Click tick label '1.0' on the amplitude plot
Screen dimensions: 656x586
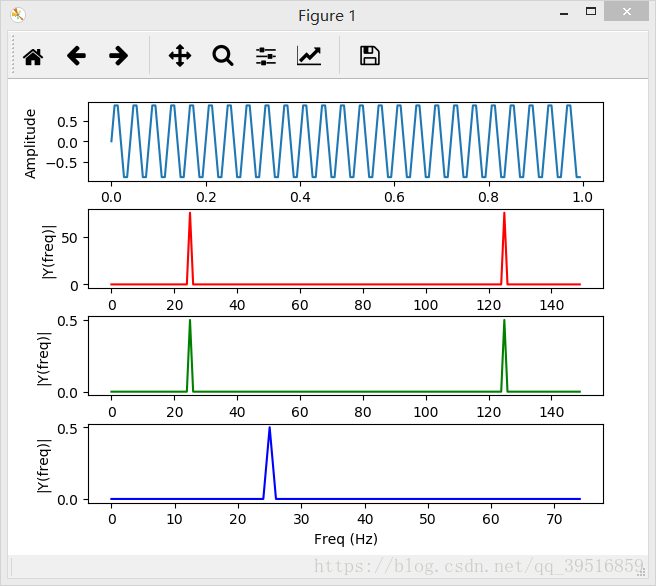click(582, 197)
